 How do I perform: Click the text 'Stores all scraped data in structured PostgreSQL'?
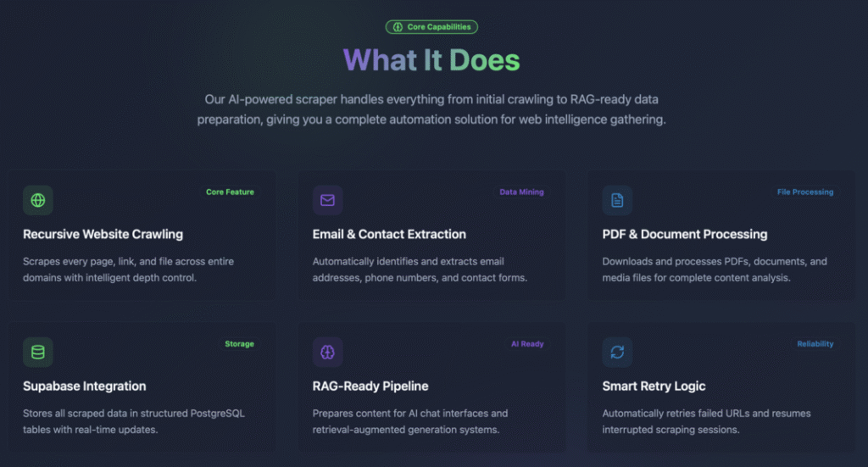[133, 414]
